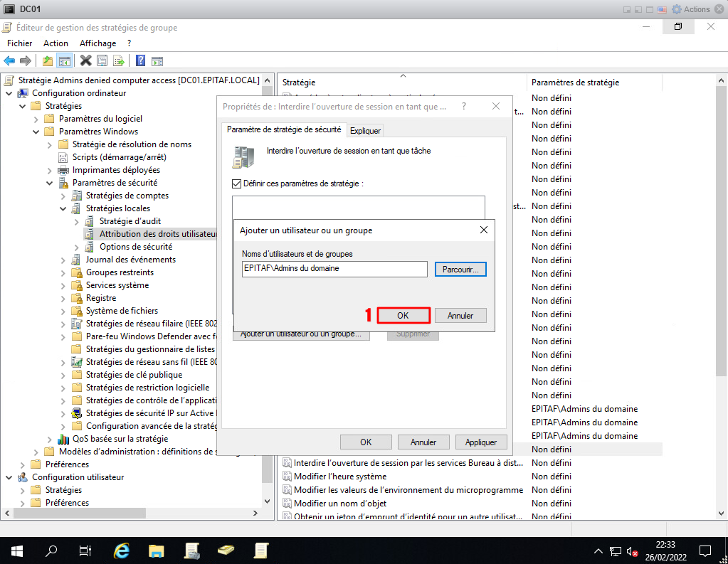Click the Stratégie column header
This screenshot has height=564, width=728.
point(402,83)
